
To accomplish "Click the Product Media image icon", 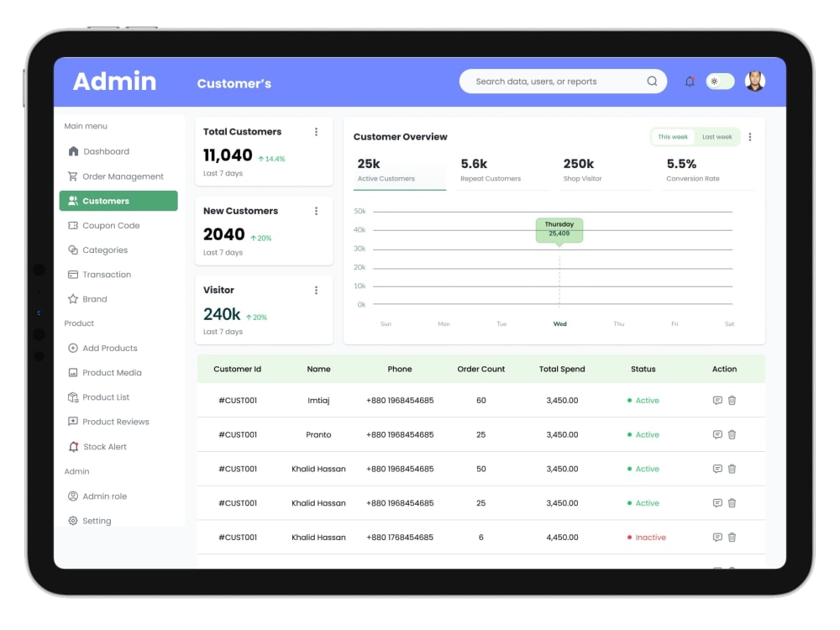I will pyautogui.click(x=73, y=373).
